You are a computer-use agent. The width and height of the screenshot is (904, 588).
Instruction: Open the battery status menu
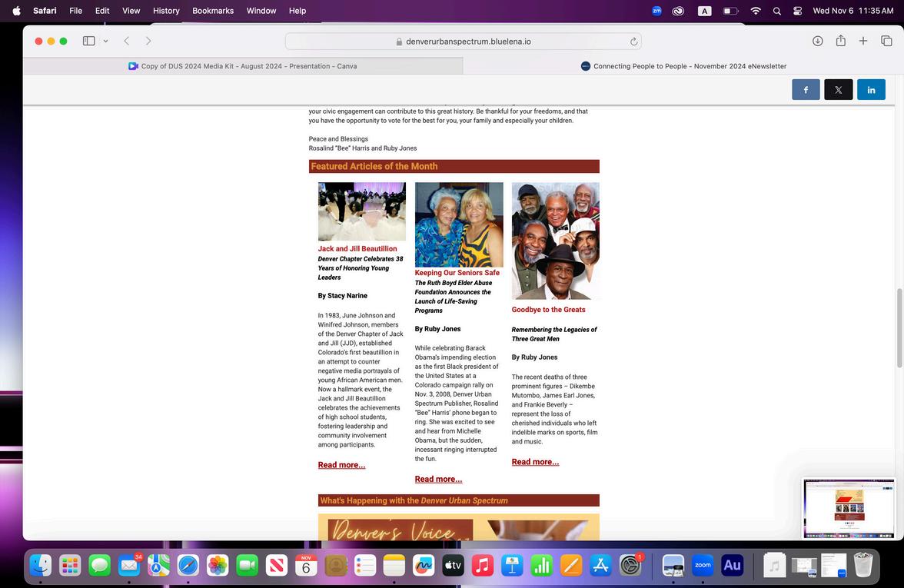pos(730,11)
